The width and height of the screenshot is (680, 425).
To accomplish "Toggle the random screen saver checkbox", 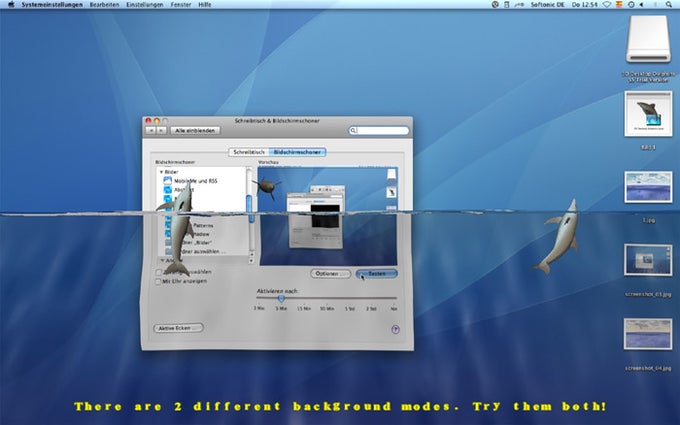I will click(x=158, y=272).
